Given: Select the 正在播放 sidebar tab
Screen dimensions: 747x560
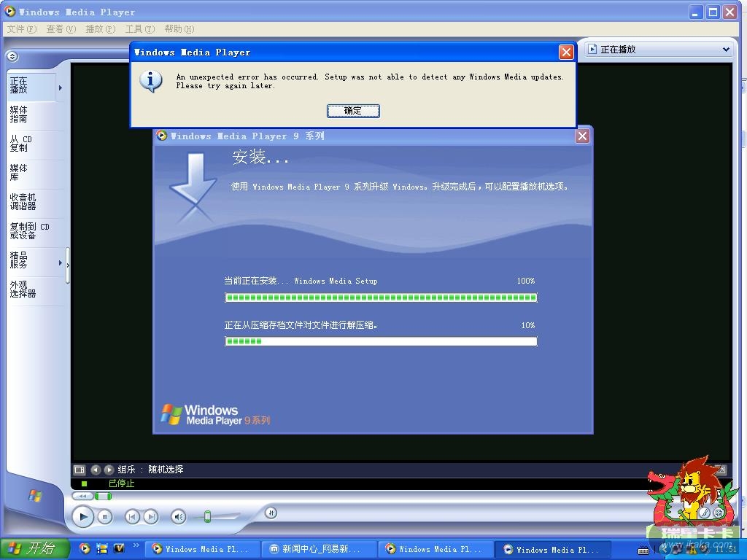Looking at the screenshot, I should click(31, 86).
